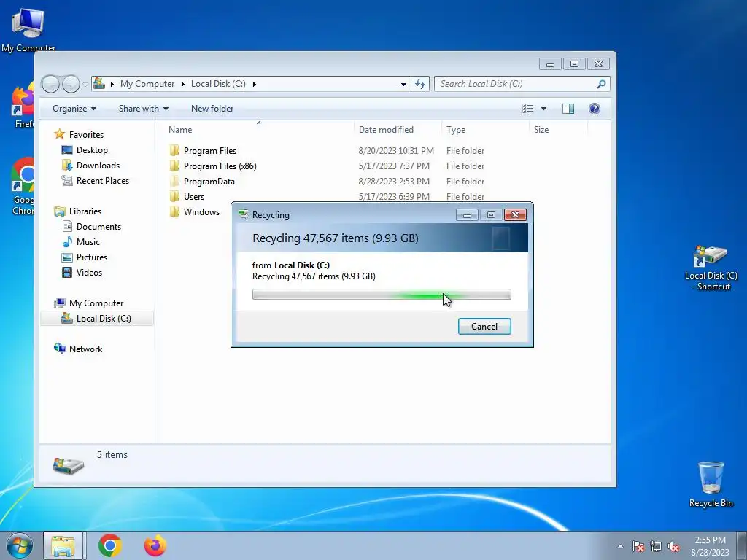Click the Forward navigation button
Screen dimensions: 747x560
click(71, 85)
